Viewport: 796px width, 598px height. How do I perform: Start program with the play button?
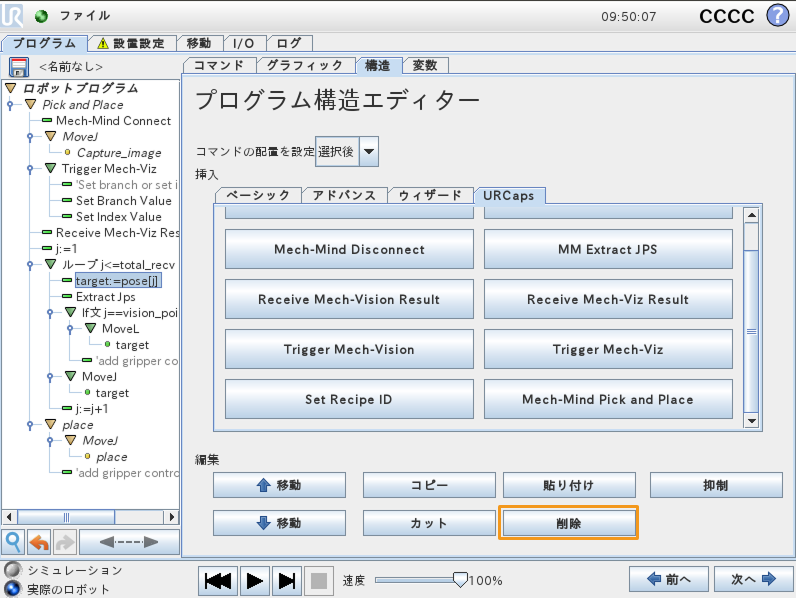254,581
